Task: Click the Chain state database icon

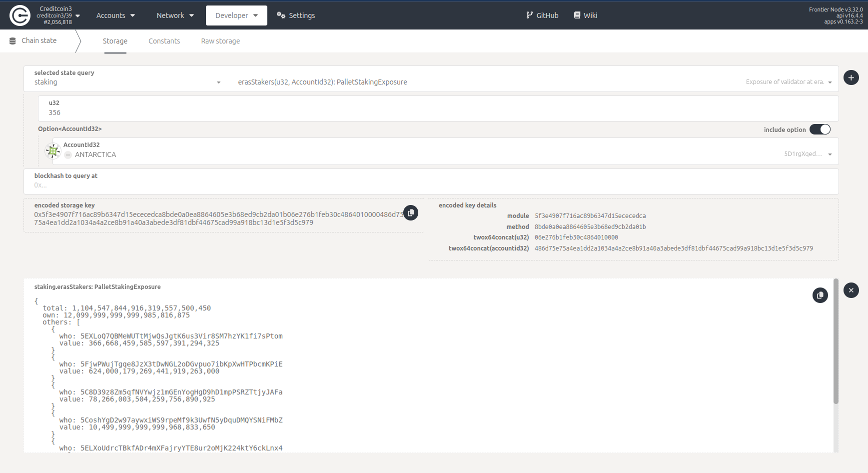Action: click(x=12, y=41)
